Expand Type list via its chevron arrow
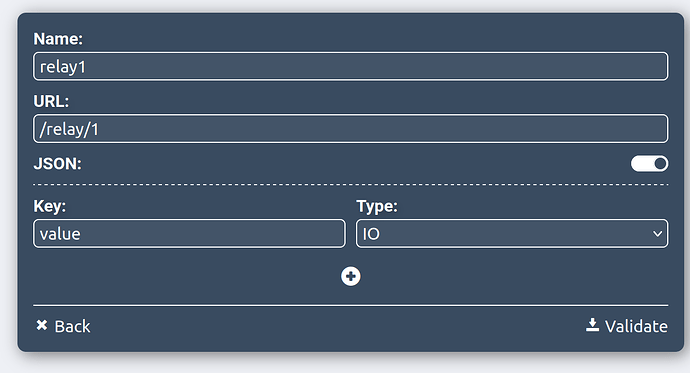The image size is (690, 373). [x=657, y=234]
